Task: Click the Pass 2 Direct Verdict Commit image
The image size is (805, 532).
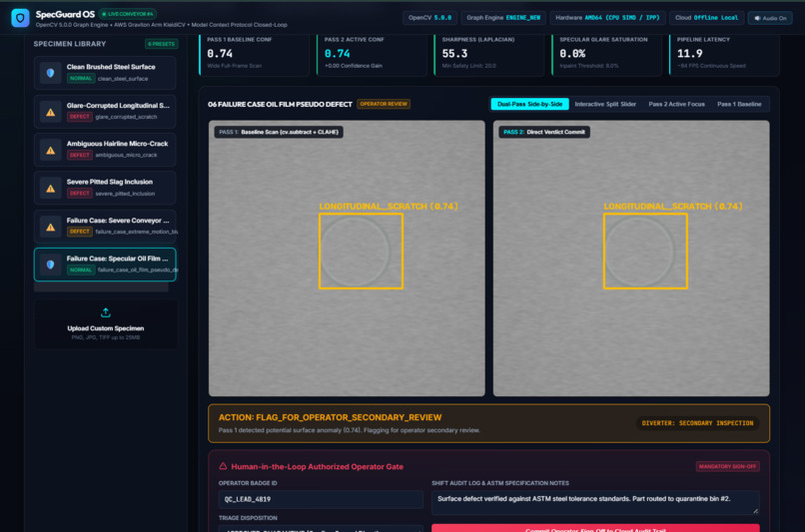Action: [631, 259]
